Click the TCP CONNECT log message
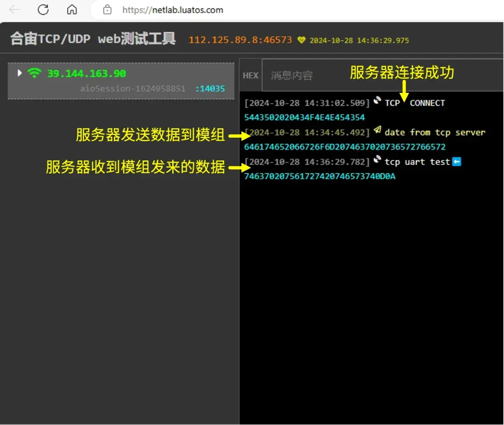Image resolution: width=504 pixels, height=425 pixels. 415,103
